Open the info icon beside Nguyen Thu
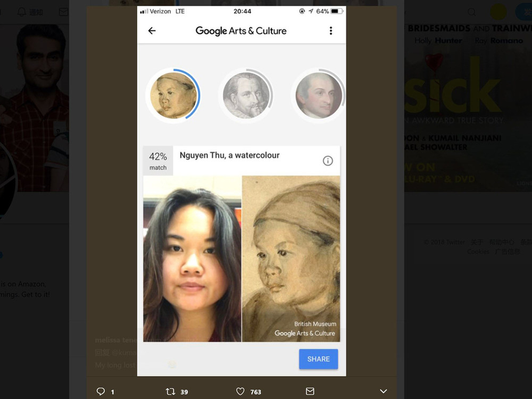The height and width of the screenshot is (399, 532). click(x=328, y=161)
